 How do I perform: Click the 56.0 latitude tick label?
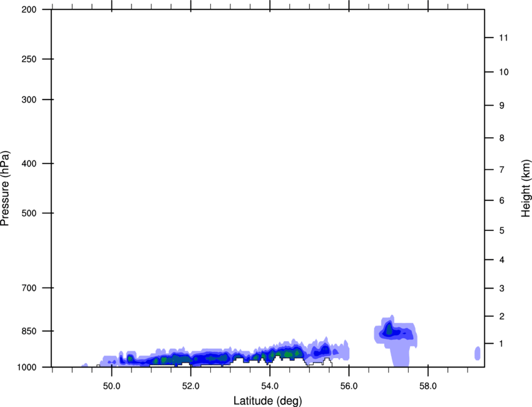[x=349, y=386]
